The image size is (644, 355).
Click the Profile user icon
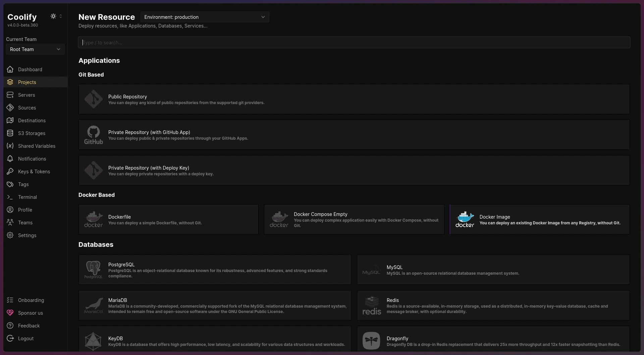pyautogui.click(x=10, y=210)
